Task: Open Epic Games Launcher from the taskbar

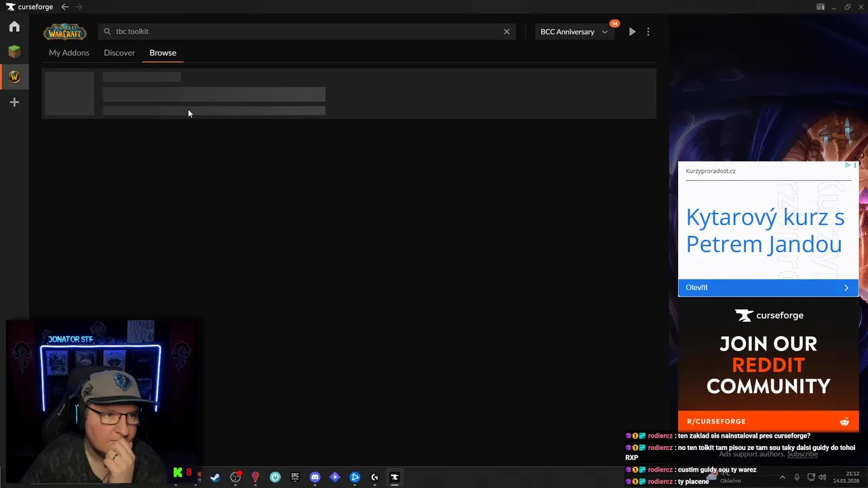Action: tap(295, 477)
